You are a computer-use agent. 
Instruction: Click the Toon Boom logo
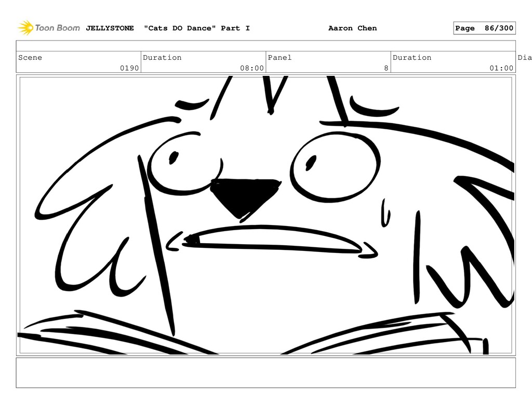click(49, 28)
